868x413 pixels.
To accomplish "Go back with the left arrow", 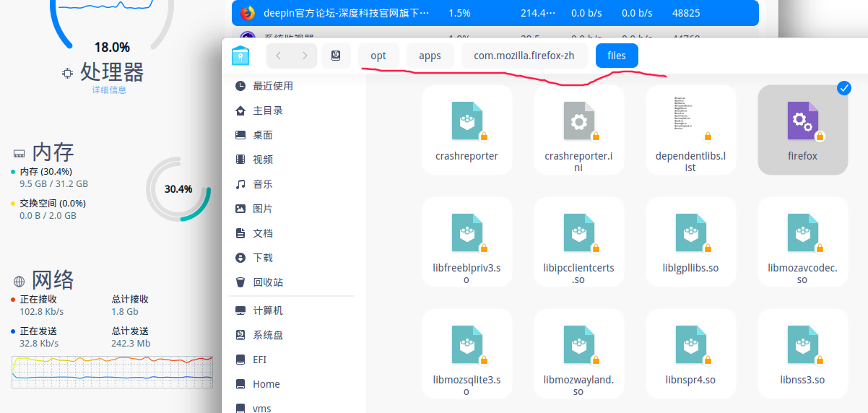I will 279,56.
